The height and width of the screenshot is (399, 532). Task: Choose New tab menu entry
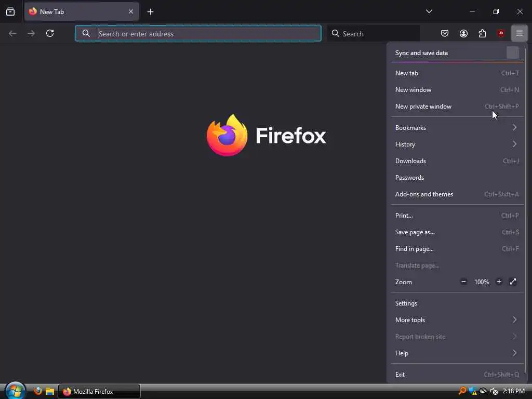click(x=457, y=73)
